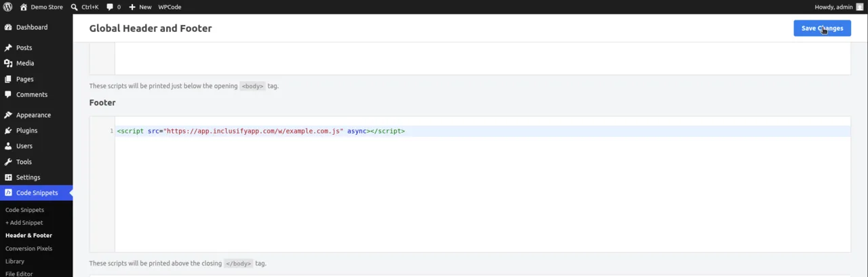Click the Comments icon in sidebar
The height and width of the screenshot is (277, 868).
(x=8, y=94)
